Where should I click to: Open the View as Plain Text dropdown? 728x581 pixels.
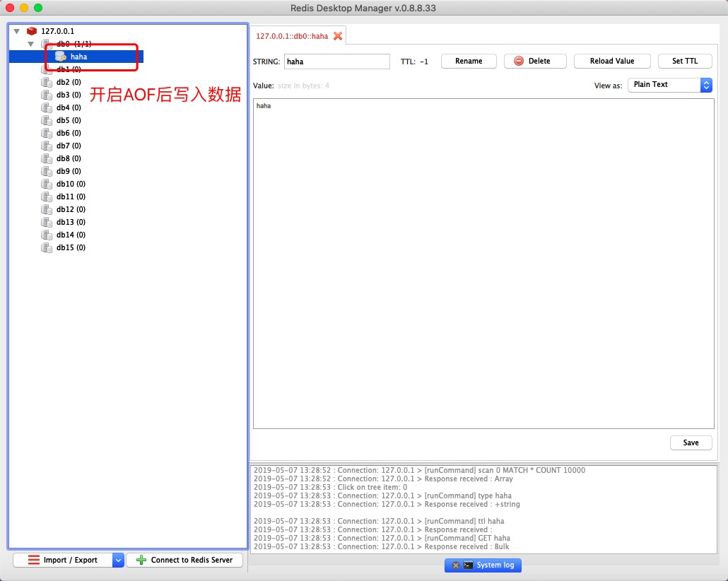coord(669,85)
